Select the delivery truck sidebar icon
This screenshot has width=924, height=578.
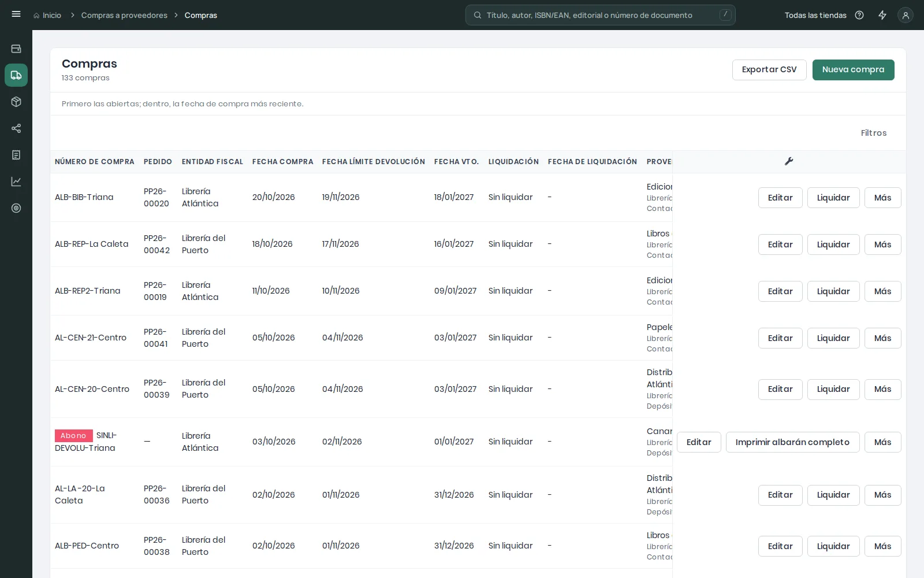16,75
